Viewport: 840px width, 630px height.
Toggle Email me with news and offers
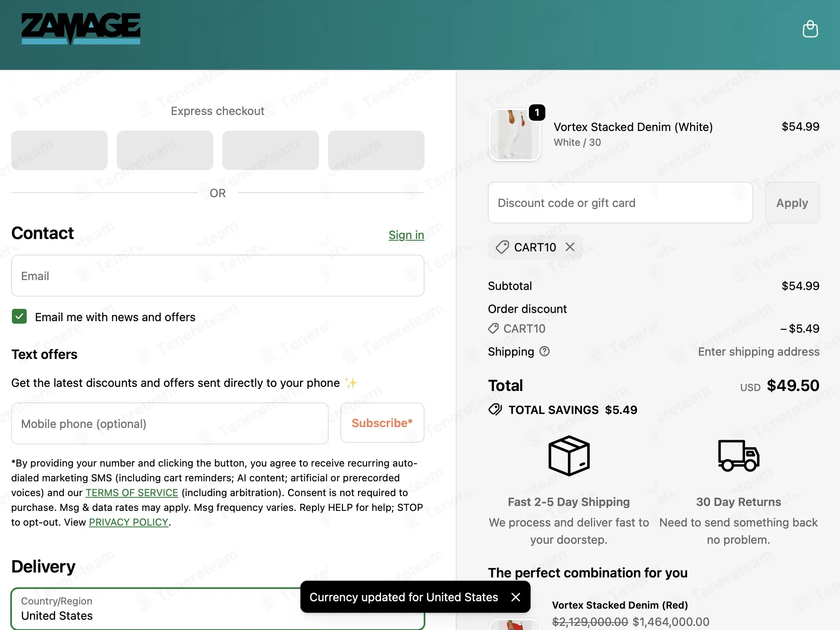(x=19, y=317)
